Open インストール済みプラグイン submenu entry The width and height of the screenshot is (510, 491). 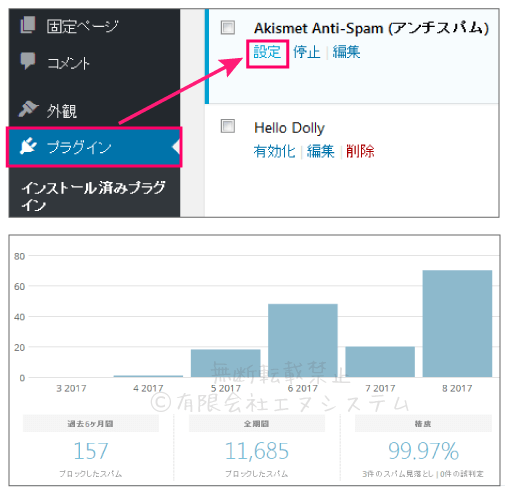pyautogui.click(x=94, y=196)
